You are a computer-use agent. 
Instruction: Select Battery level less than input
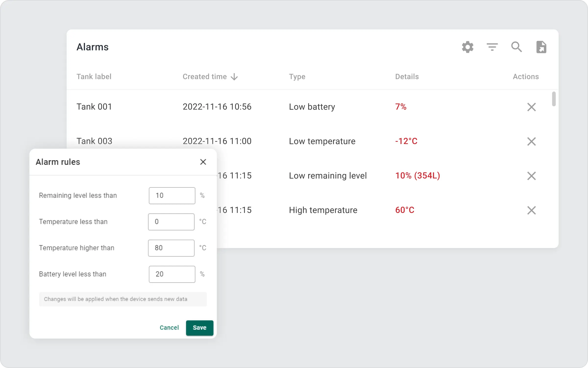tap(172, 274)
